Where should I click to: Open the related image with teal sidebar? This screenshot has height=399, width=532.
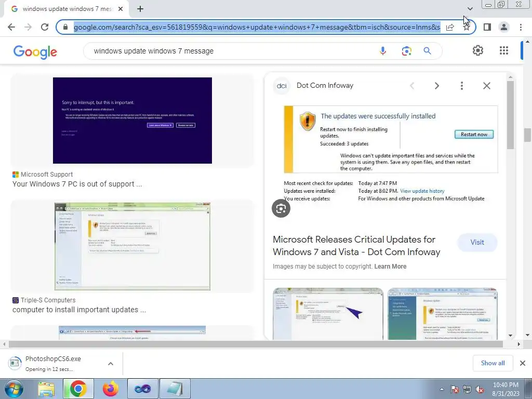pos(443,314)
